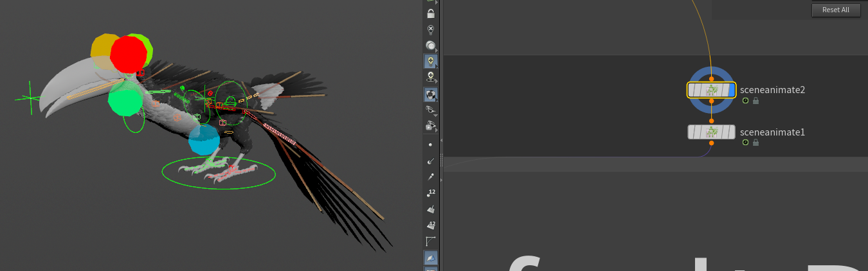Viewport: 868px width, 271px height.
Task: Click the clock badge under sceneanimate1
Action: [x=745, y=143]
